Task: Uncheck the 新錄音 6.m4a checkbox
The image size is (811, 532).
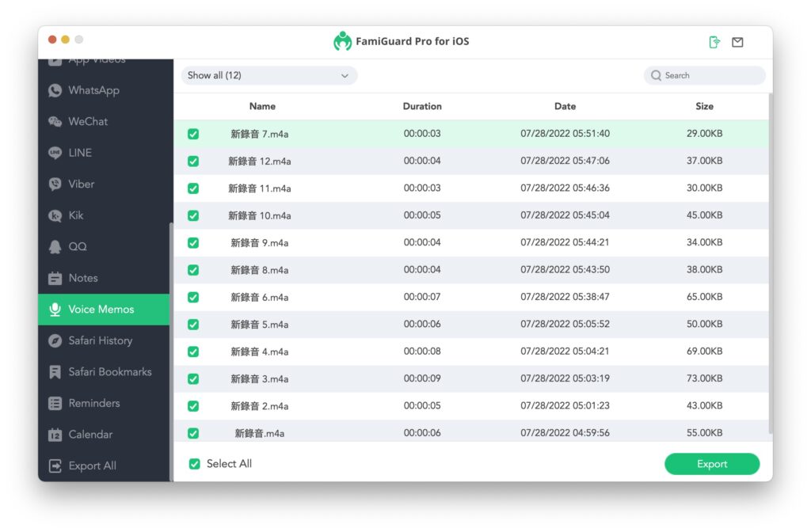Action: click(193, 298)
